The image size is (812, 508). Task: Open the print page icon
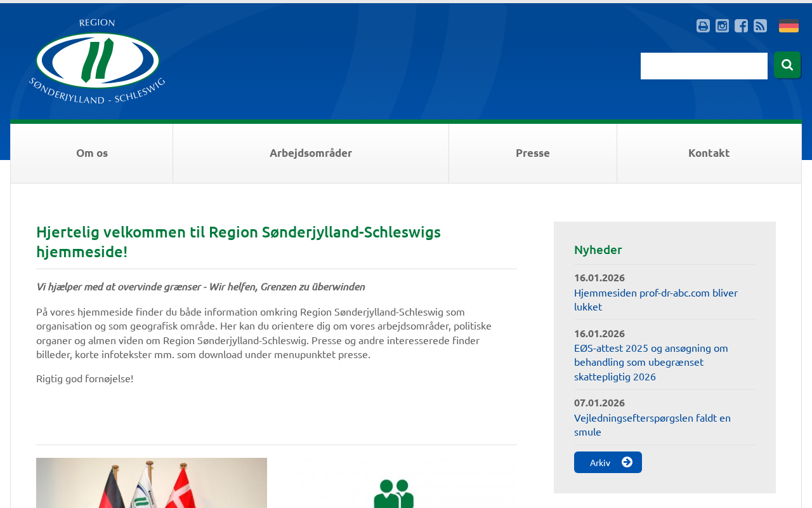coord(703,26)
